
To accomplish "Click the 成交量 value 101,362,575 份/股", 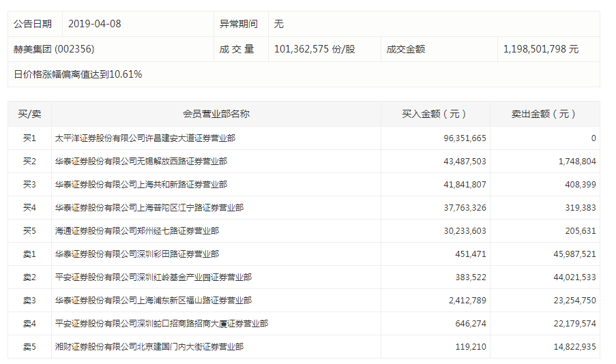I will (x=314, y=49).
